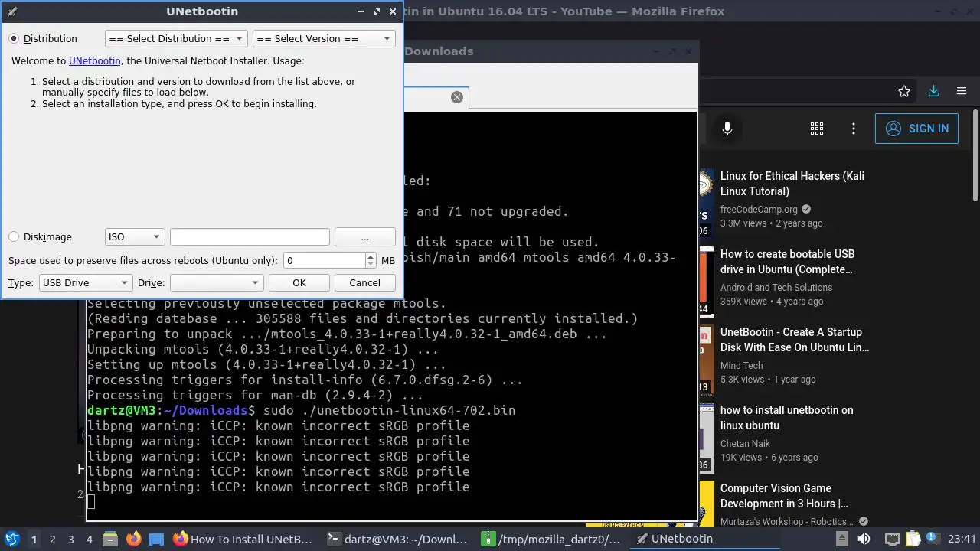This screenshot has width=980, height=551.
Task: Open the Select Version dropdown
Action: (x=324, y=38)
